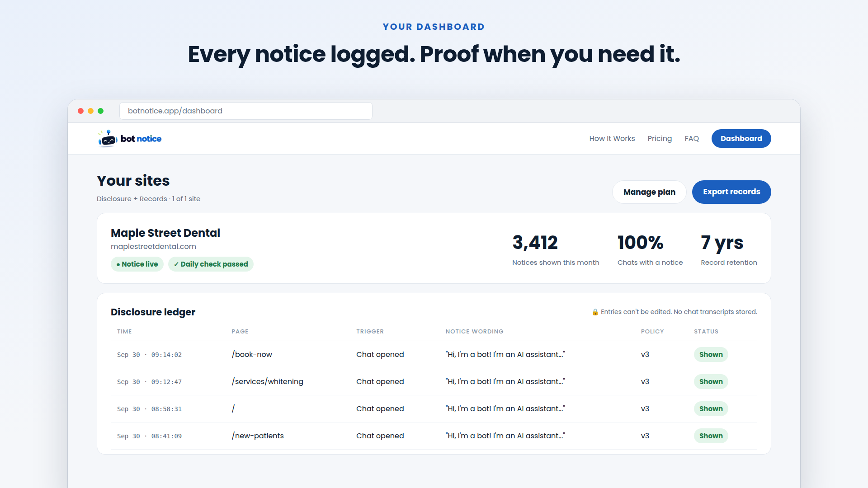Click the Daily check passed badge

211,264
